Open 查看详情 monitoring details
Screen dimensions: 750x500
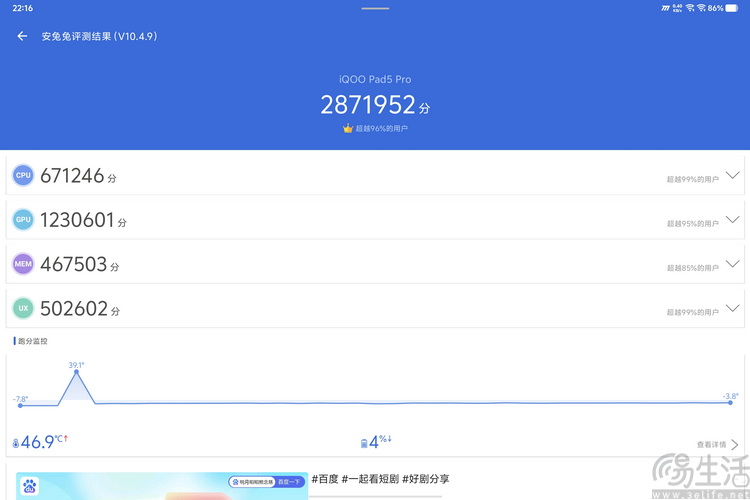[717, 444]
